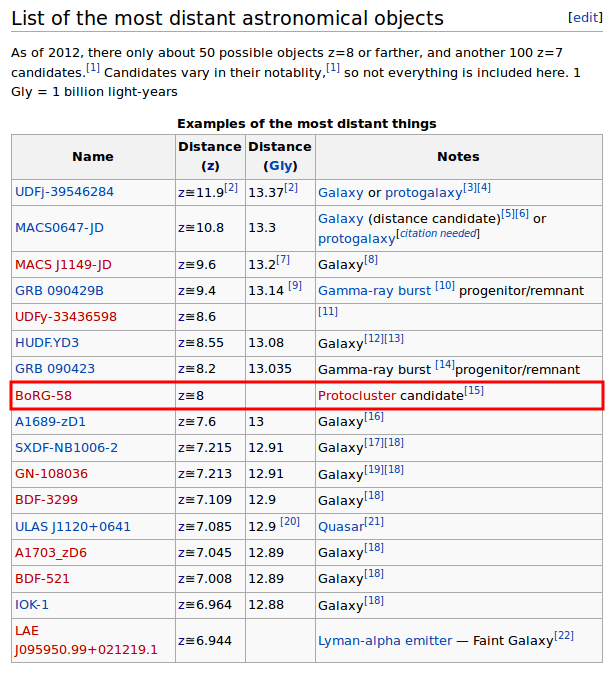Click reference [15] after Protocluster candidate

click(x=474, y=391)
